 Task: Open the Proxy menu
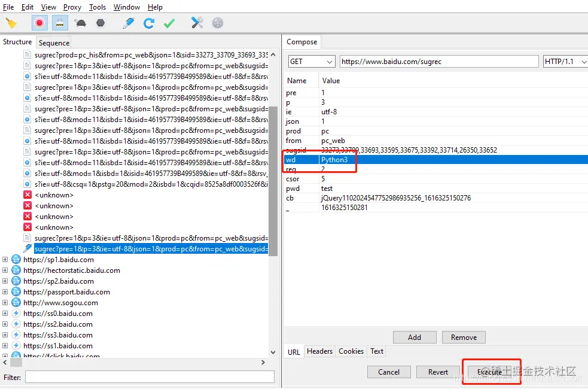pyautogui.click(x=72, y=7)
